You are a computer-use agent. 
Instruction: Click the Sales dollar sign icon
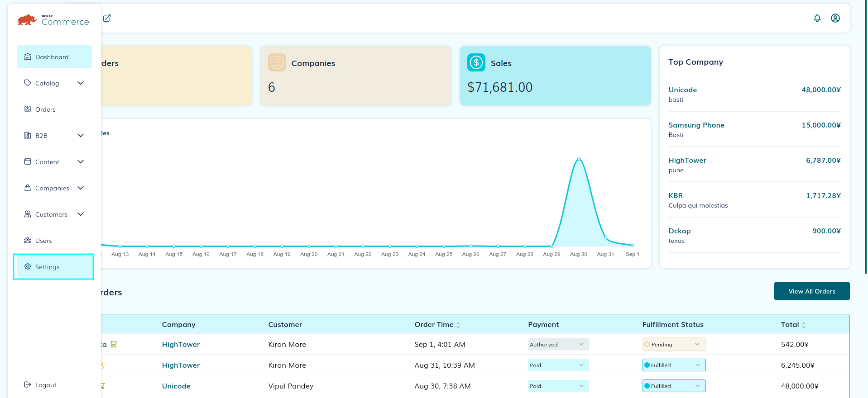476,63
